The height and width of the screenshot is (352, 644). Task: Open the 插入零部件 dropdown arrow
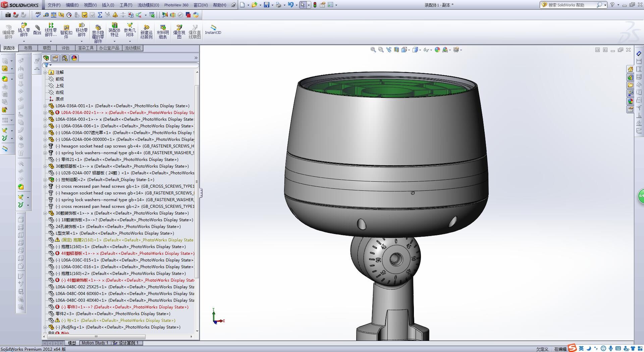tap(24, 42)
